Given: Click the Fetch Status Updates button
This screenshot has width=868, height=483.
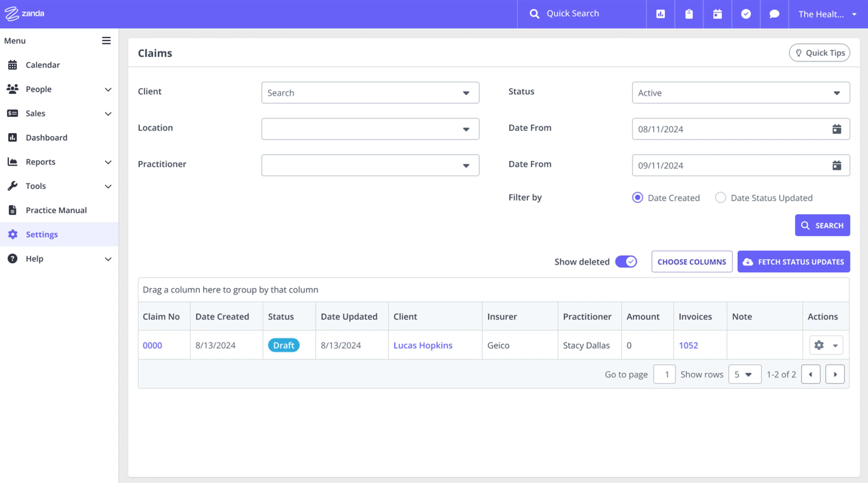Looking at the screenshot, I should 793,262.
